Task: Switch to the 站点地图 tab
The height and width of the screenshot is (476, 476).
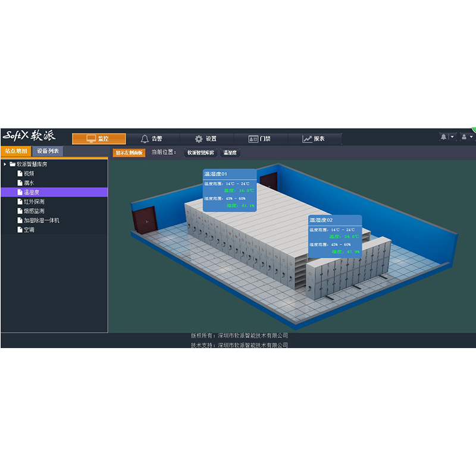Action: (16, 151)
